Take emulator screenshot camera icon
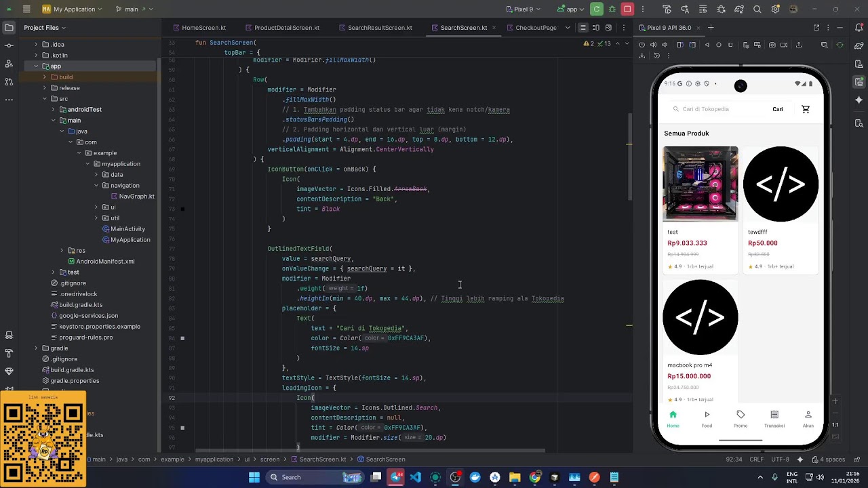 772,45
